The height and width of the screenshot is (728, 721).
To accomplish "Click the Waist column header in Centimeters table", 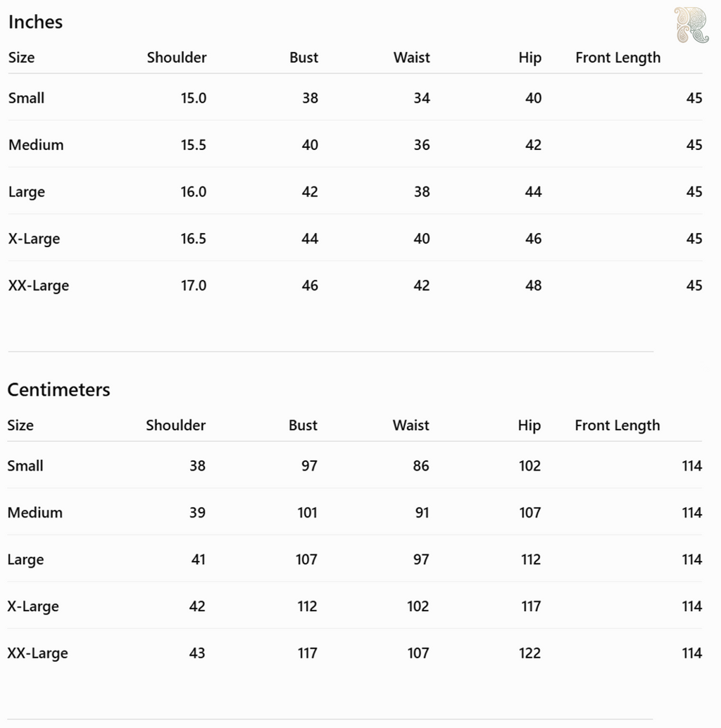I will pyautogui.click(x=411, y=425).
